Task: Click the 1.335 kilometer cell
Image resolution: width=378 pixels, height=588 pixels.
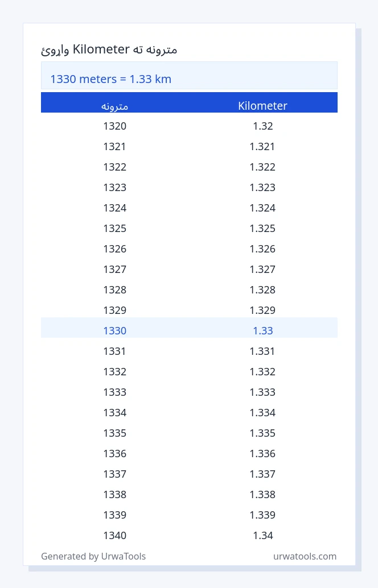Action: pos(262,433)
